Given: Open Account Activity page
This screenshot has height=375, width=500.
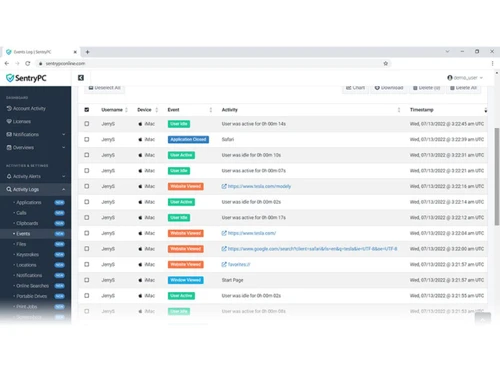Looking at the screenshot, I should pyautogui.click(x=26, y=108).
